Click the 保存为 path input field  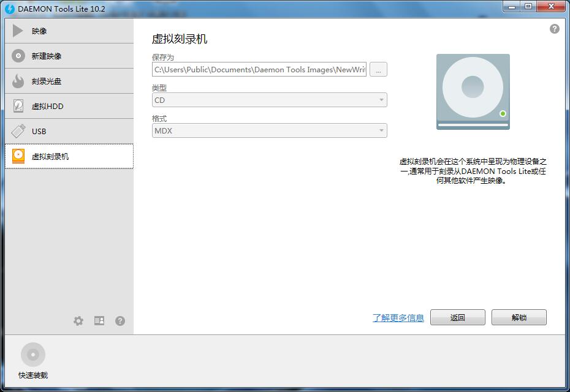[259, 69]
